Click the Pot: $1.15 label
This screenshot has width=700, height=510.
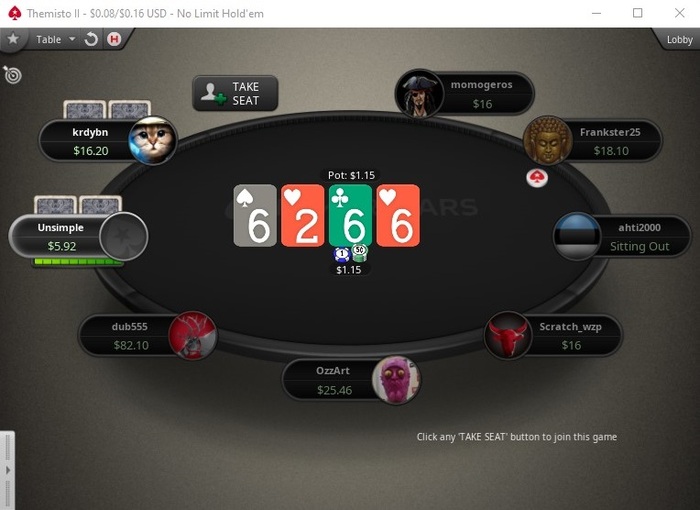pos(351,175)
